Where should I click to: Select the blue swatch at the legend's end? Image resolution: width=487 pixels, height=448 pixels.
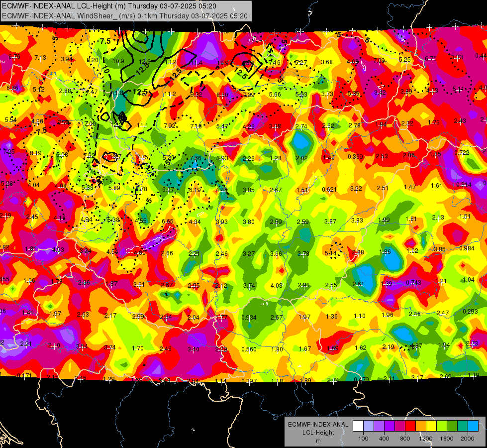coord(473,426)
